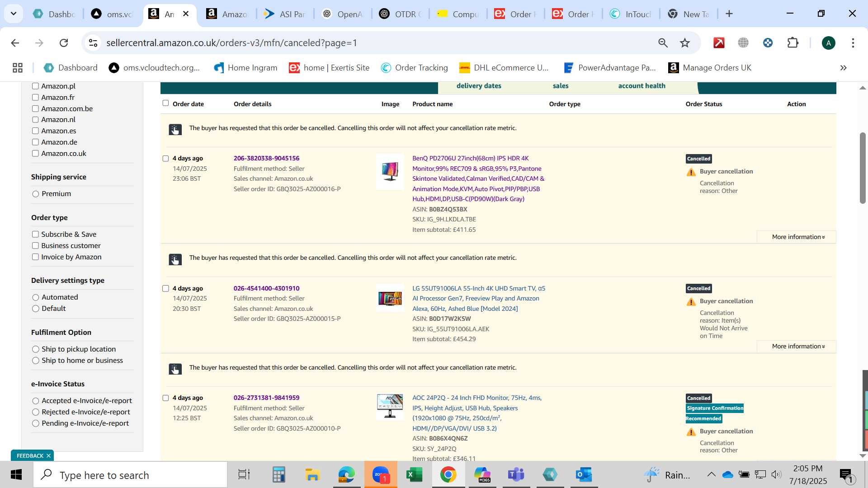Viewport: 868px width, 488px height.
Task: Click the page vertical scrollbar thumb
Action: (x=863, y=168)
